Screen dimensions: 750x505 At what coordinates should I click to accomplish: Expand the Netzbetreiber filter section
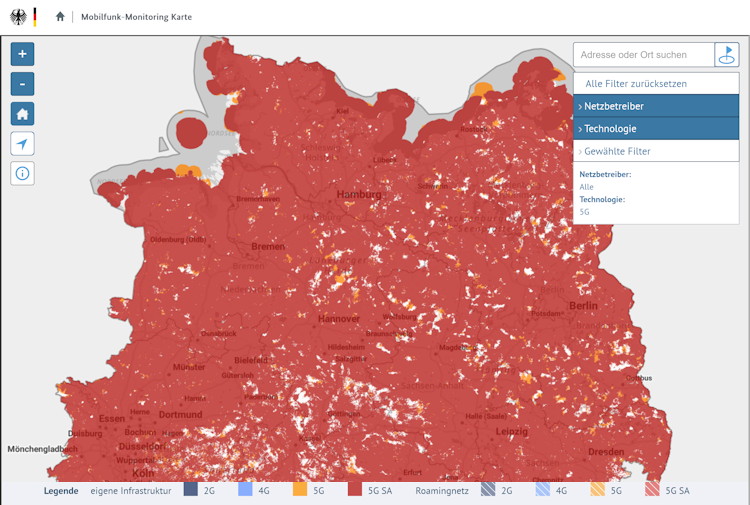point(656,106)
